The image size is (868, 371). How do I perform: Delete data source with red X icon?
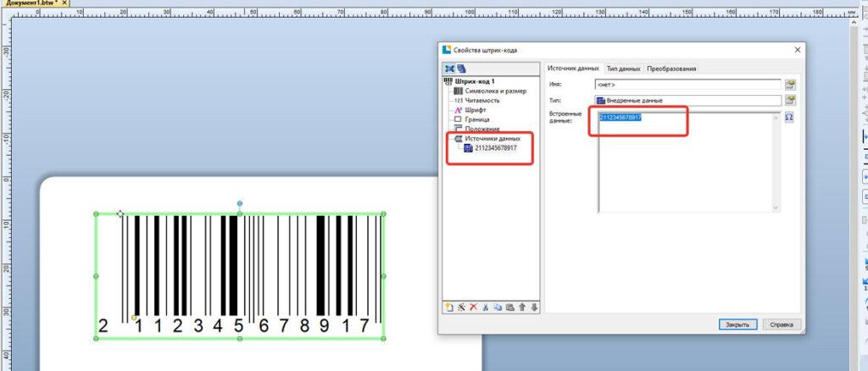click(x=473, y=307)
